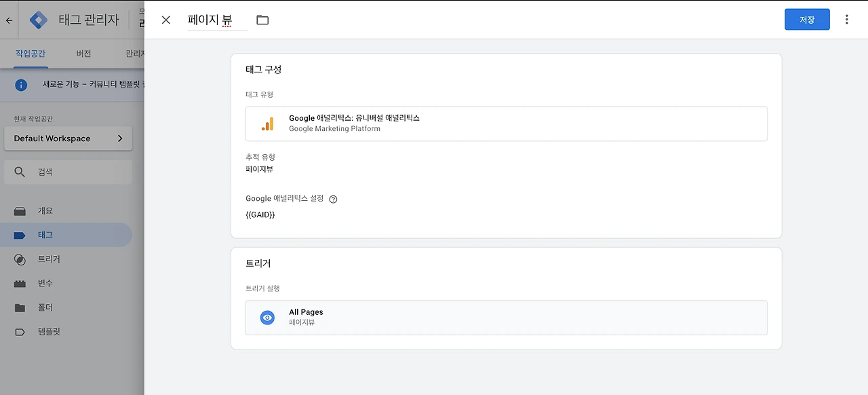Switch to the 버전 tab
Screen dimensions: 868x395
[83, 54]
